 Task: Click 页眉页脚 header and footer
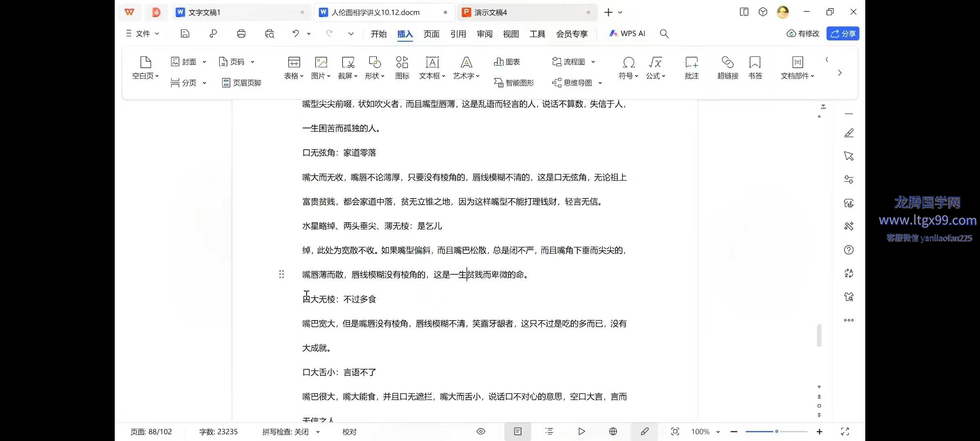click(241, 83)
